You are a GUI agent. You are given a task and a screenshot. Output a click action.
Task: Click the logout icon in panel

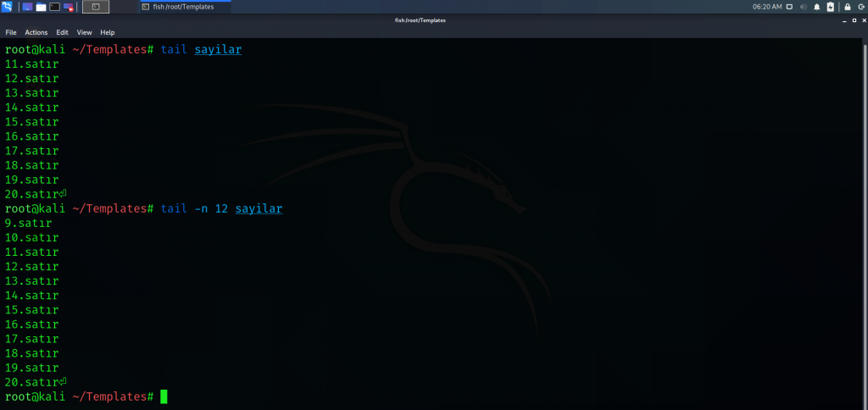click(x=860, y=7)
